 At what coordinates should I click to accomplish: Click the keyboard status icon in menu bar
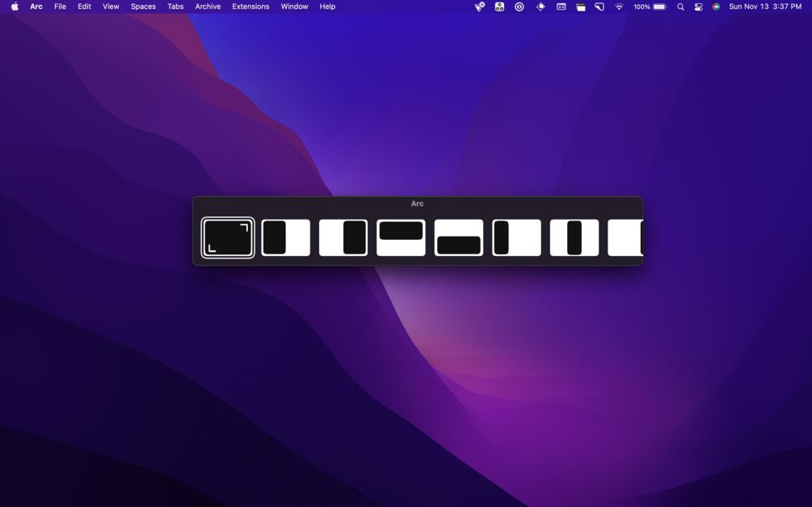[x=561, y=6]
